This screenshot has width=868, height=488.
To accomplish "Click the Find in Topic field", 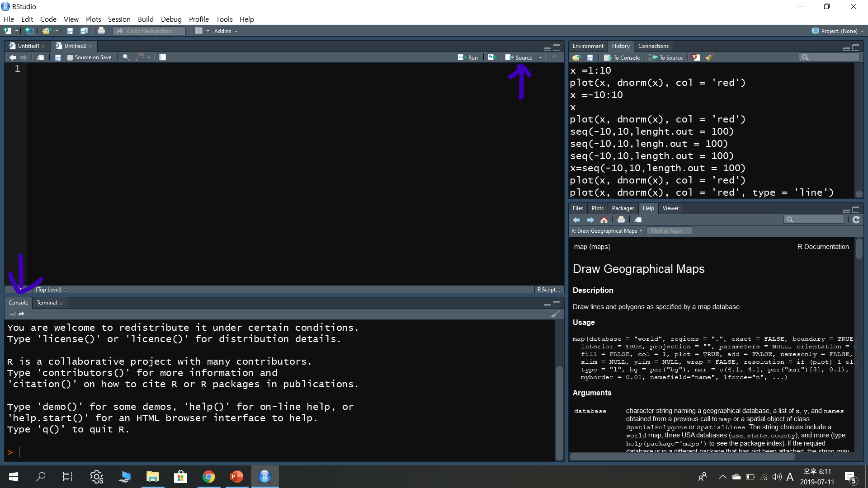I will pyautogui.click(x=669, y=231).
